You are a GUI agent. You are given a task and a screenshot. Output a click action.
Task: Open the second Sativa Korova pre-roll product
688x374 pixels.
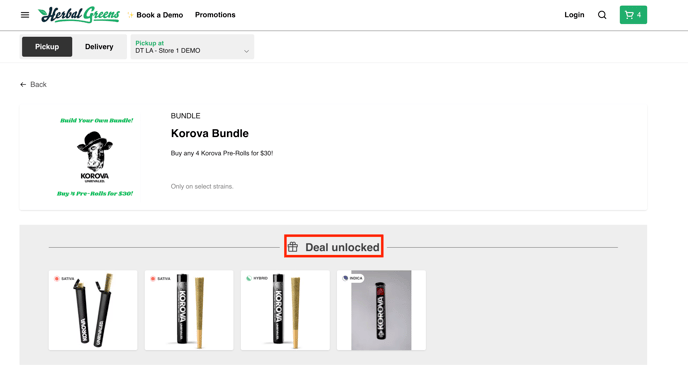click(x=189, y=310)
